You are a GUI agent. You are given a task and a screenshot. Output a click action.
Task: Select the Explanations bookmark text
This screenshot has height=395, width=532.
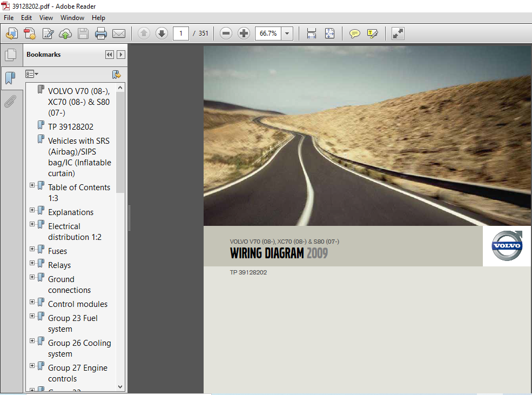[x=71, y=212]
